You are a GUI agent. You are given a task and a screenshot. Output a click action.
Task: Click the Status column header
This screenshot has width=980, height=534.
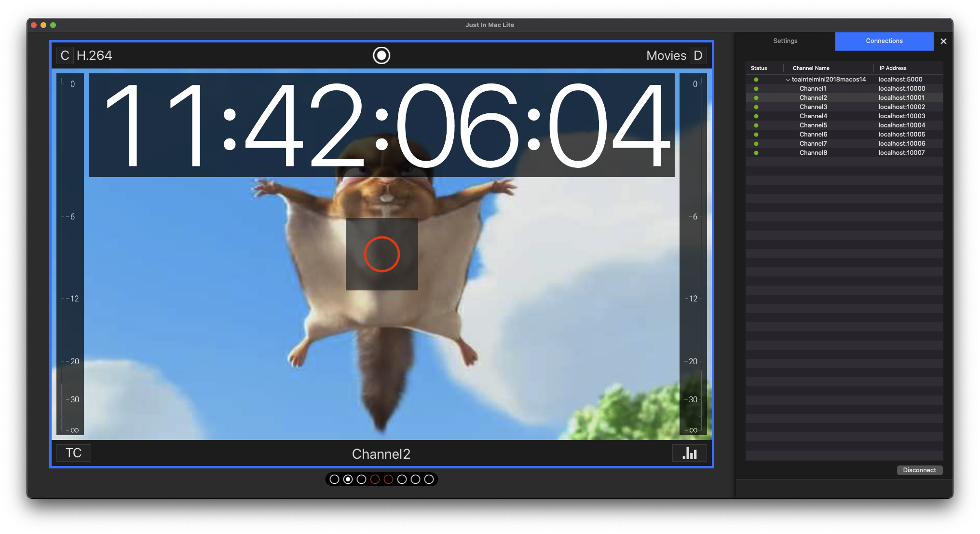click(x=759, y=68)
